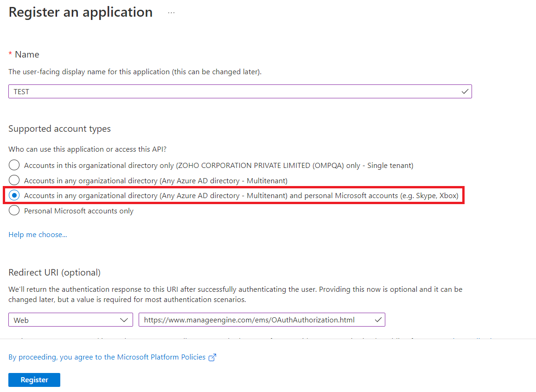Click the Help me choose link
This screenshot has height=392, width=536.
(38, 235)
